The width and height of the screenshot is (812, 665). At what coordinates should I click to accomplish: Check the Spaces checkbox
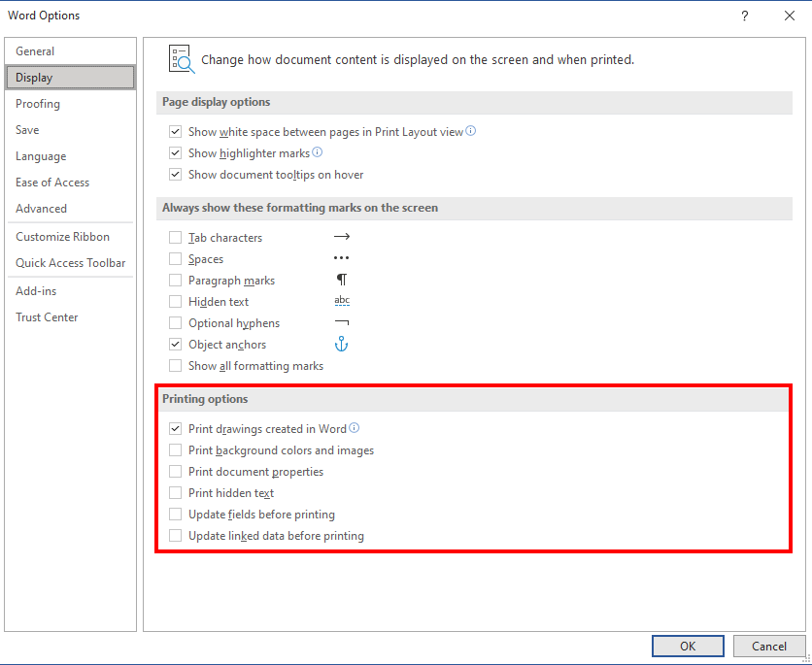click(x=176, y=259)
